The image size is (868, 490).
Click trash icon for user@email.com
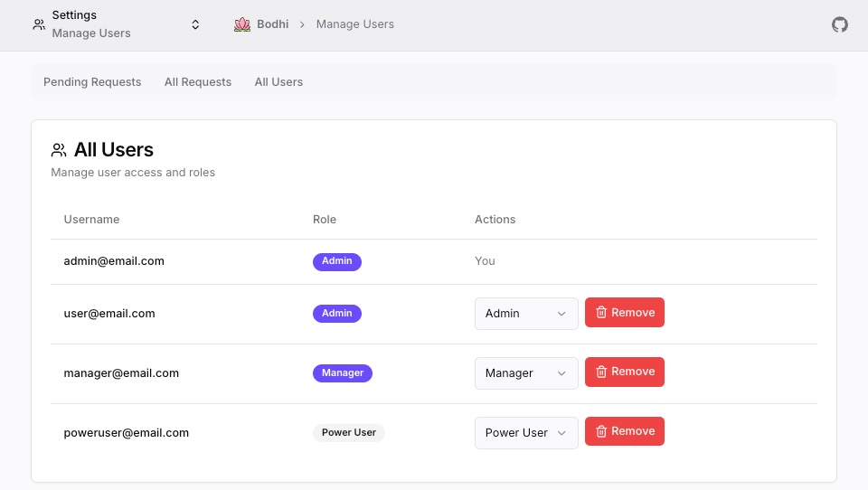coord(601,313)
